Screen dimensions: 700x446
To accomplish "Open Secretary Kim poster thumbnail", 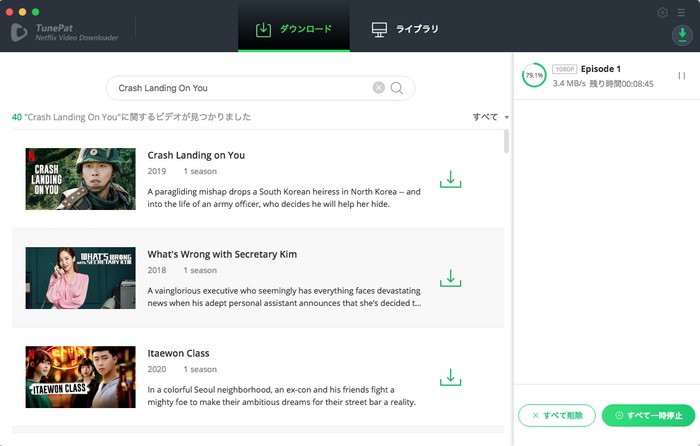I will pyautogui.click(x=80, y=278).
